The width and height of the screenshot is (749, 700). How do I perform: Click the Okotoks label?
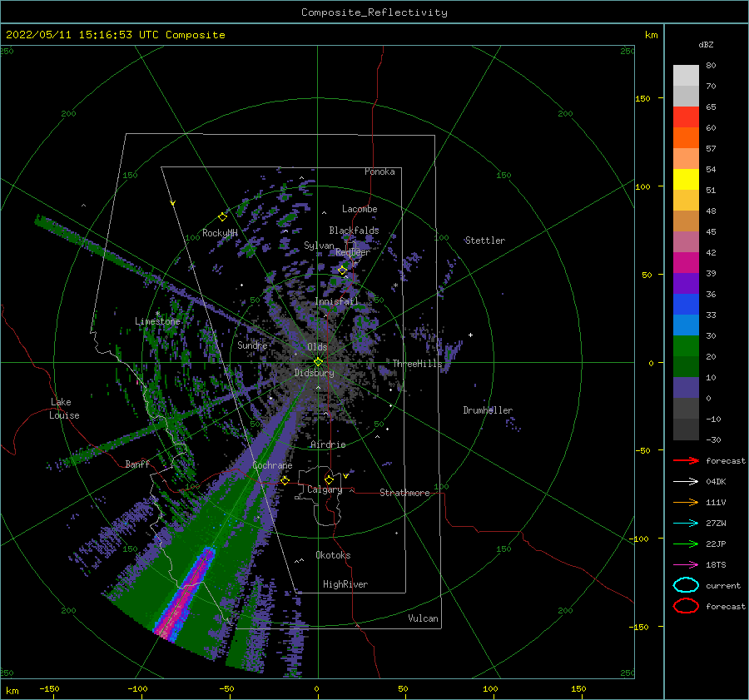pyautogui.click(x=333, y=555)
